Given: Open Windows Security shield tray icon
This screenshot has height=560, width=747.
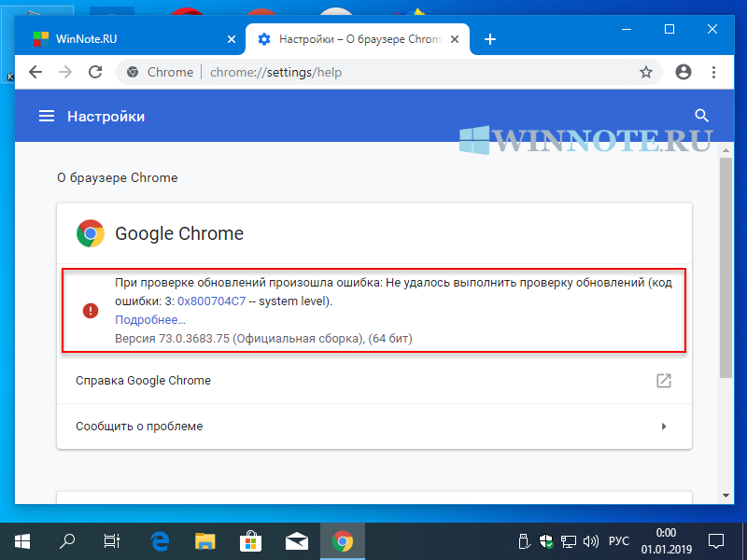Looking at the screenshot, I should tap(546, 541).
